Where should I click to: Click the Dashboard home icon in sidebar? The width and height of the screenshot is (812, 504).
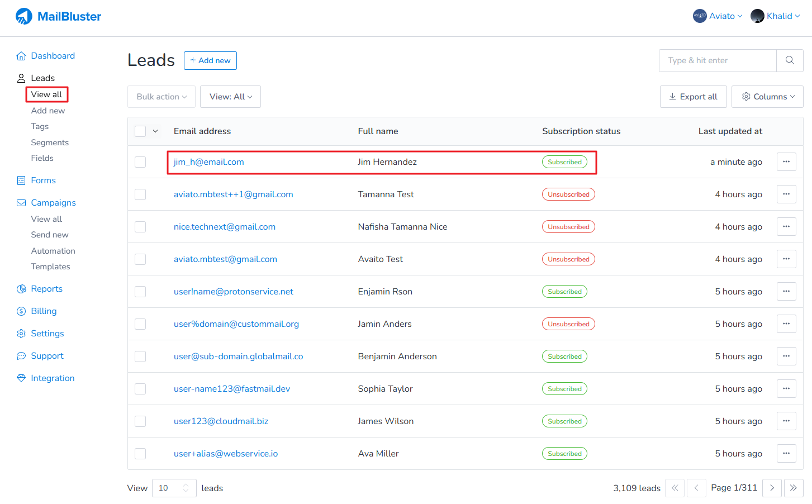(21, 56)
